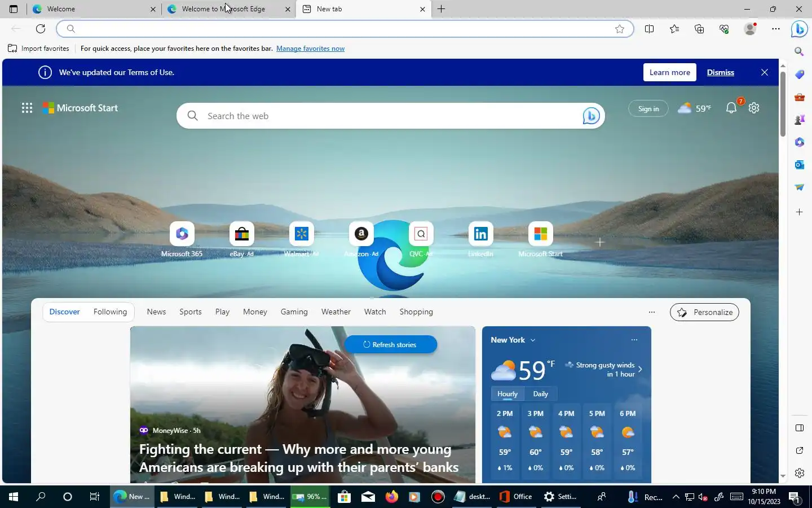This screenshot has width=812, height=508.
Task: Open the tab actions menu icon
Action: pos(14,9)
